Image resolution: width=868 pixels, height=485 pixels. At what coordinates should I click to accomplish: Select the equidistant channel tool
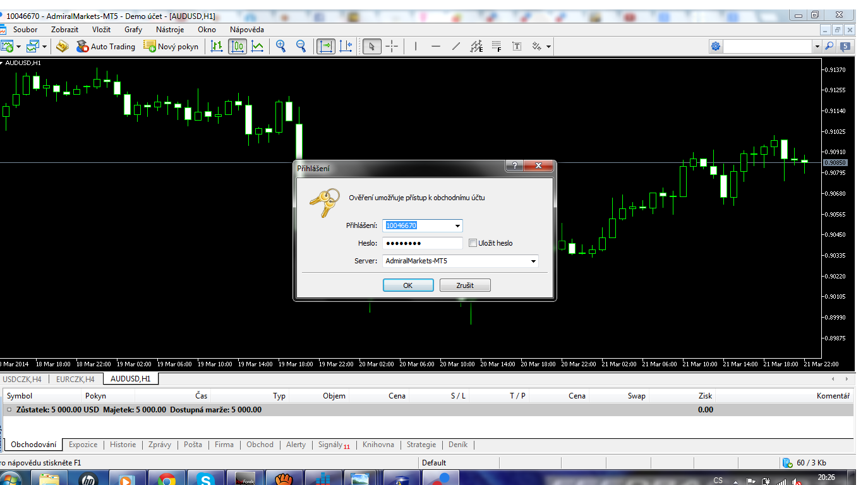pyautogui.click(x=476, y=46)
